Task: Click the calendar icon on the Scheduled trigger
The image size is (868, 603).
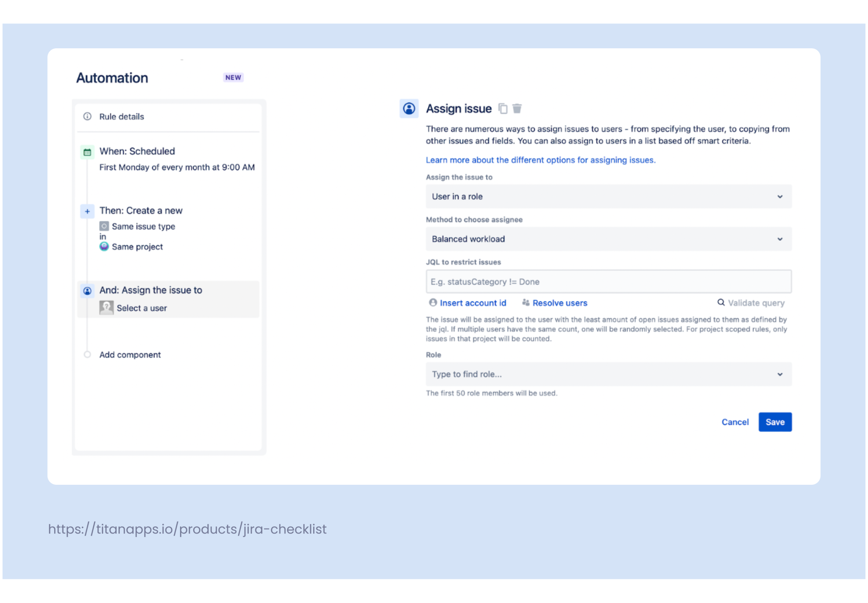Action: pos(87,152)
